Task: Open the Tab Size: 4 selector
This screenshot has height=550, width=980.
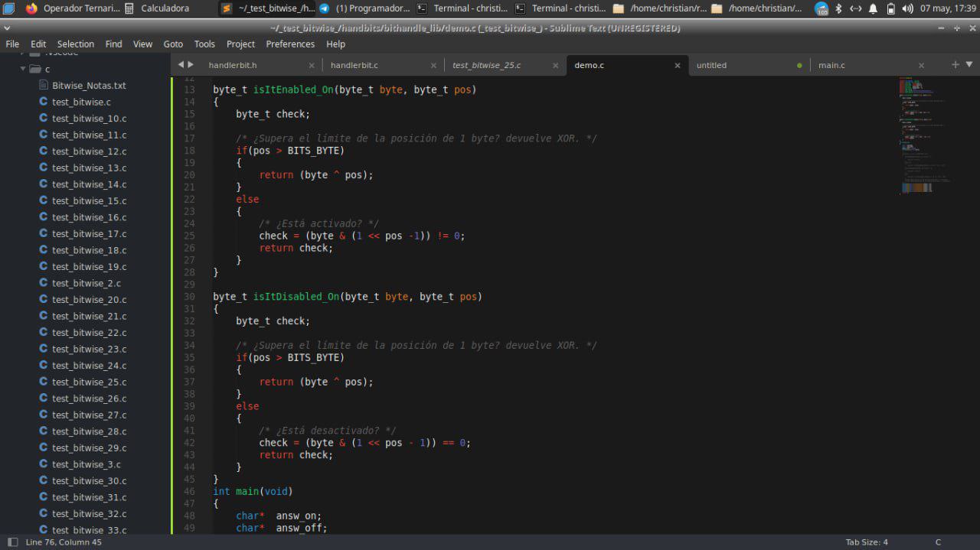Action: click(867, 542)
